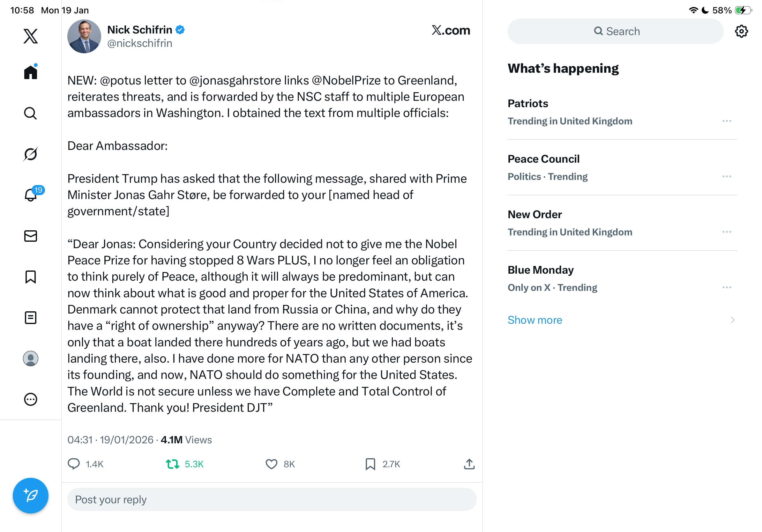Open the Home feed icon
The height and width of the screenshot is (532, 762).
pos(31,72)
